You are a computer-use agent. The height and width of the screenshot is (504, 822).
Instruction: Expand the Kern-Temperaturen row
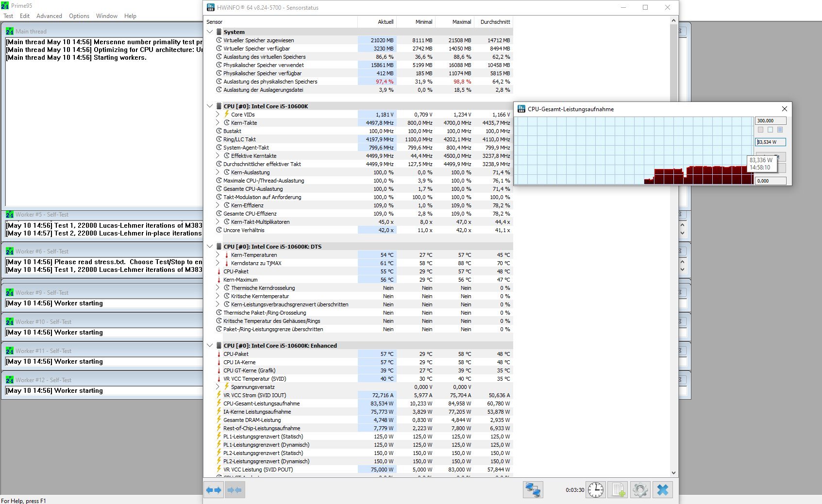pos(218,255)
